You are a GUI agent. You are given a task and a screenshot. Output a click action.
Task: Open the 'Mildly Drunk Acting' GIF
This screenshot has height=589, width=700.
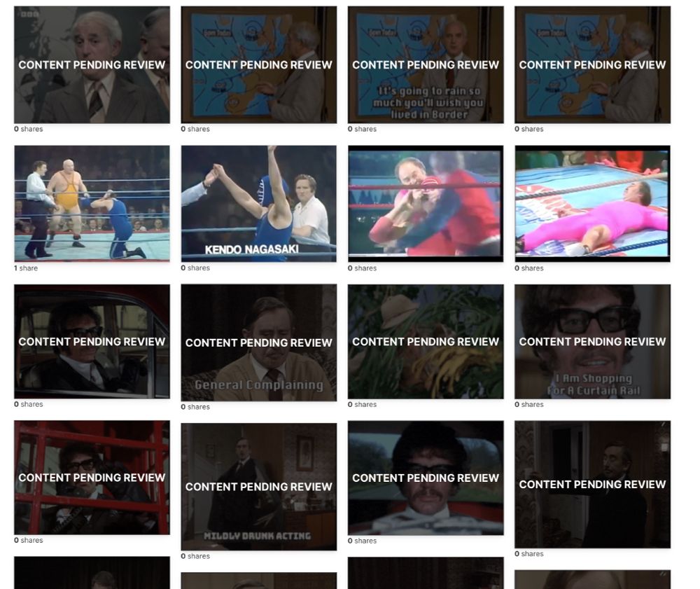(x=259, y=487)
